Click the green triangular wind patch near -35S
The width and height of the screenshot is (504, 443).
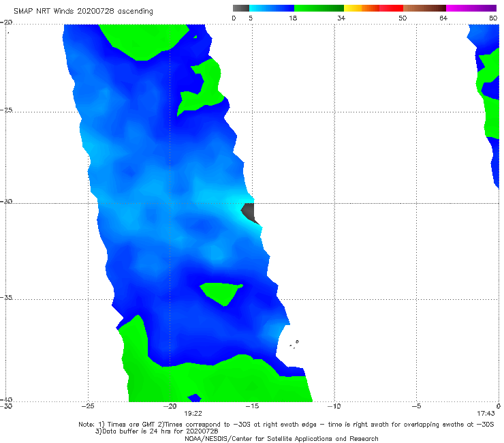pos(221,294)
